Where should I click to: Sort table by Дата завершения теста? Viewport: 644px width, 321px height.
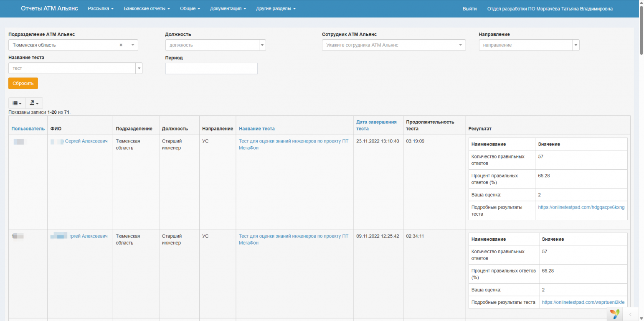click(376, 125)
